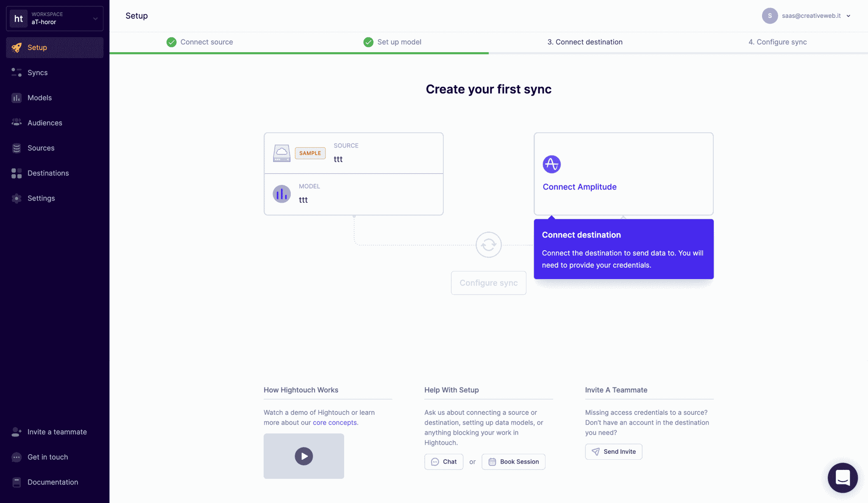Click the Audiences sidebar icon
Screen dimensions: 868x503
point(16,123)
